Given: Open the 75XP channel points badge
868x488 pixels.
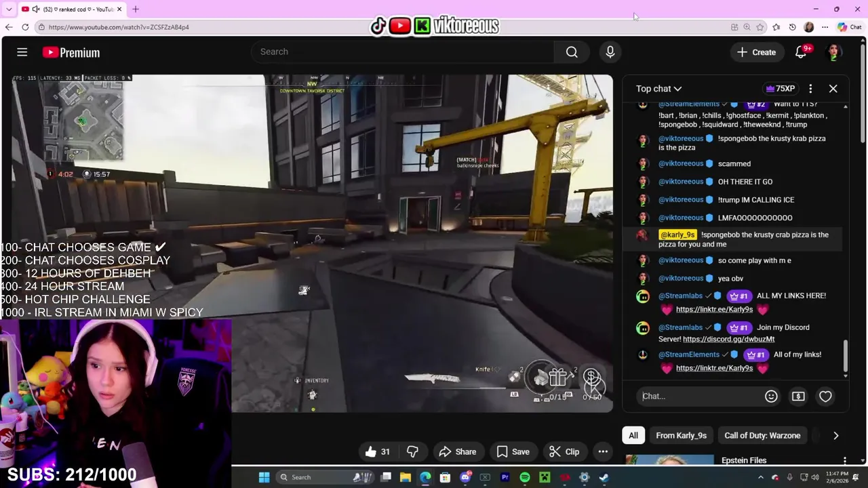Looking at the screenshot, I should pyautogui.click(x=780, y=89).
